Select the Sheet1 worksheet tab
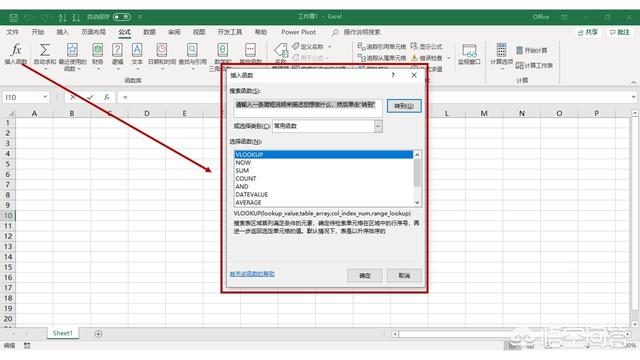The height and width of the screenshot is (360, 640). [62, 333]
